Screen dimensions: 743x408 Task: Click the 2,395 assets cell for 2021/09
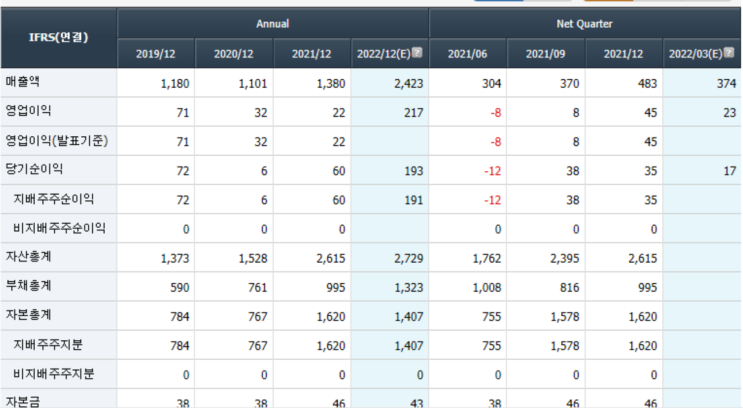546,258
